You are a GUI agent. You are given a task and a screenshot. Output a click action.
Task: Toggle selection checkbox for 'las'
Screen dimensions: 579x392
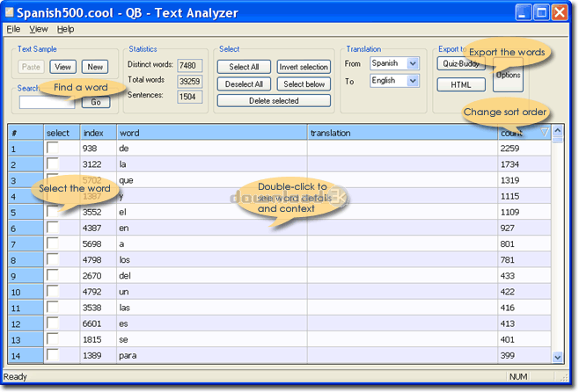tap(53, 307)
